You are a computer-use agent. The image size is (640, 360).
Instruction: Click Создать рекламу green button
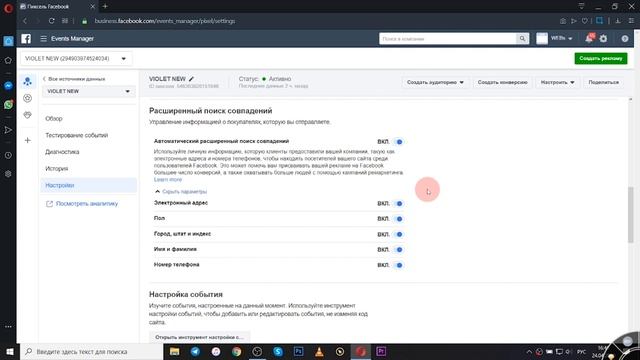(x=600, y=58)
